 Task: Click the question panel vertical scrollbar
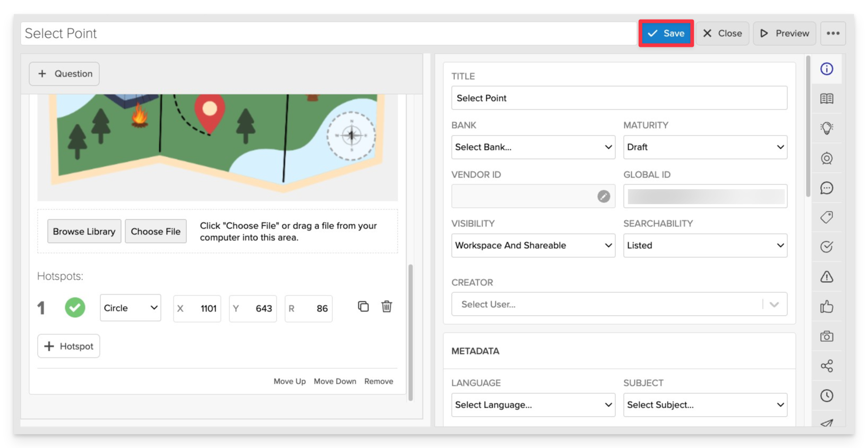[x=410, y=332]
